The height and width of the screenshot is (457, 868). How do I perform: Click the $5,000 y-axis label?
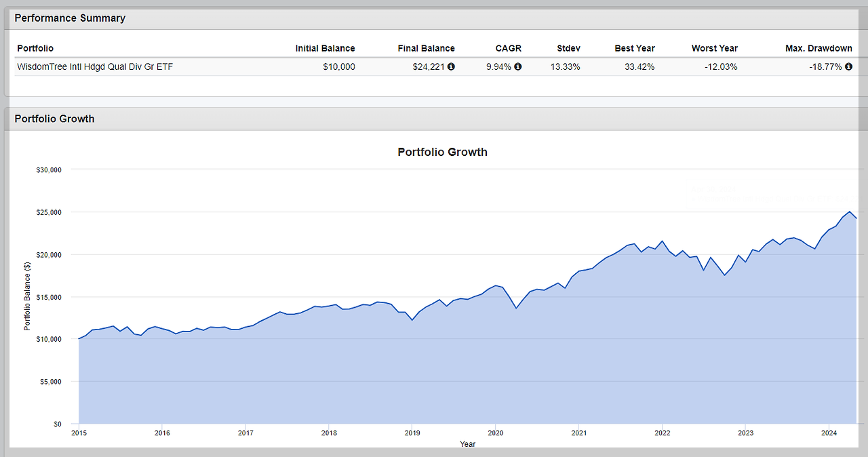(51, 382)
